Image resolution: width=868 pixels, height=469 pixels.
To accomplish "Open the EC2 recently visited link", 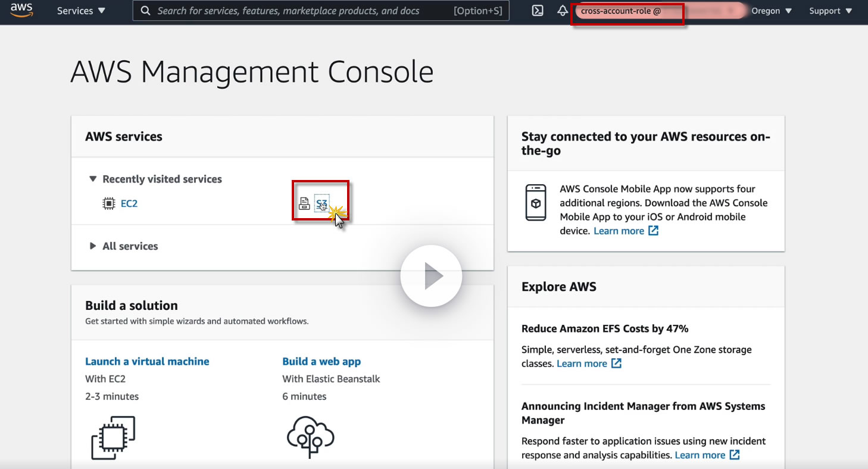I will (129, 204).
